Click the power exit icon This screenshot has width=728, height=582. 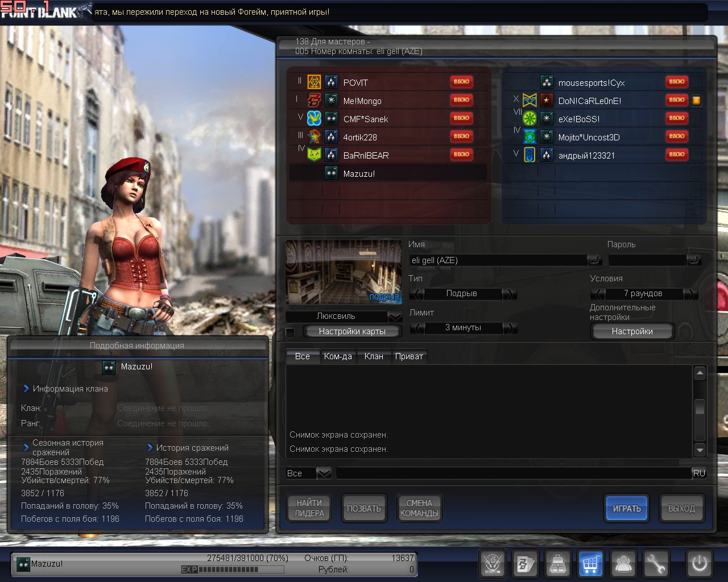pos(699,564)
